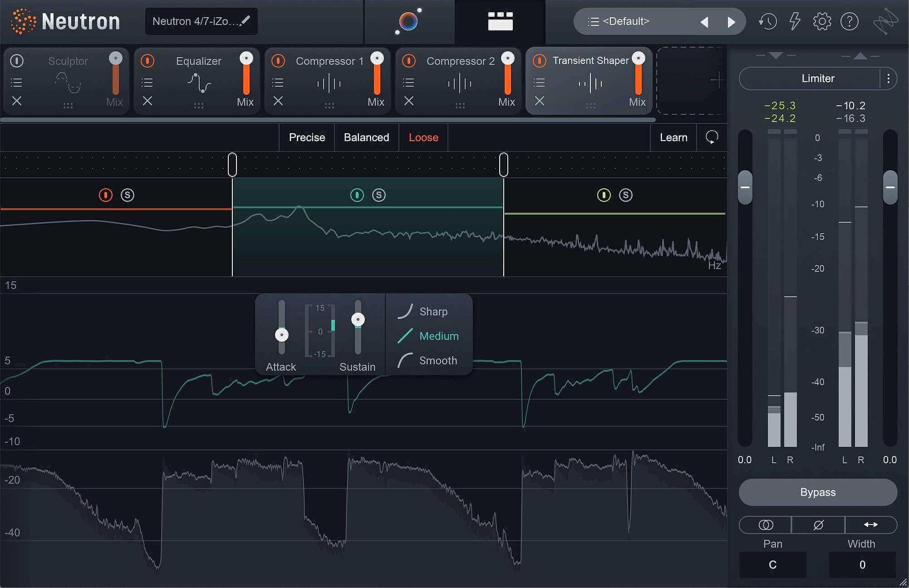This screenshot has height=588, width=909.
Task: Click the Bypass button
Action: 818,492
